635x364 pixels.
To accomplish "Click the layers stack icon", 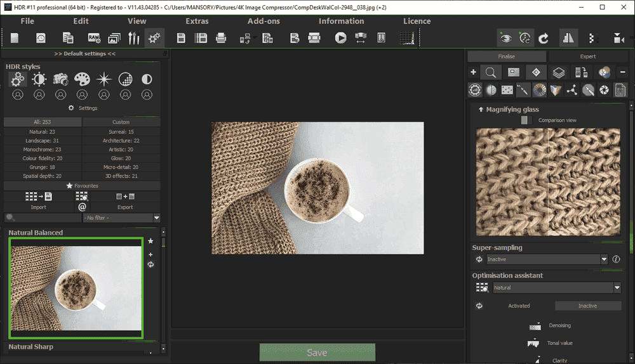I will click(558, 72).
